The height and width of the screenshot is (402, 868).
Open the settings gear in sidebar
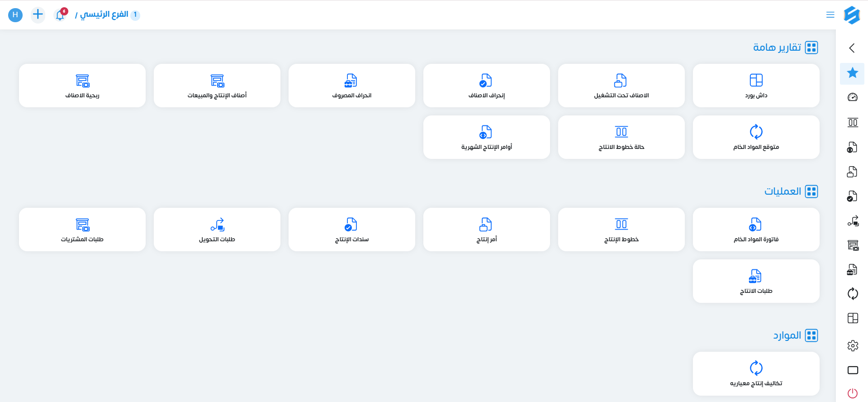(852, 346)
